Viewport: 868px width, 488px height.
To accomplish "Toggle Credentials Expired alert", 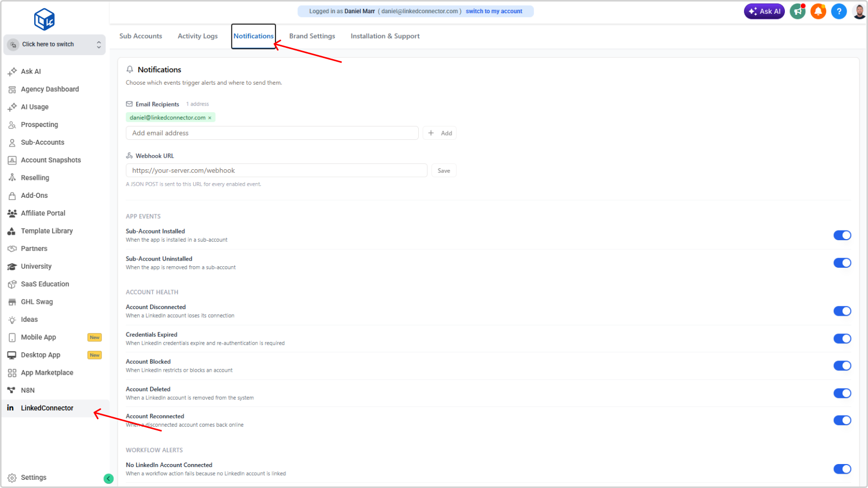I will [842, 339].
